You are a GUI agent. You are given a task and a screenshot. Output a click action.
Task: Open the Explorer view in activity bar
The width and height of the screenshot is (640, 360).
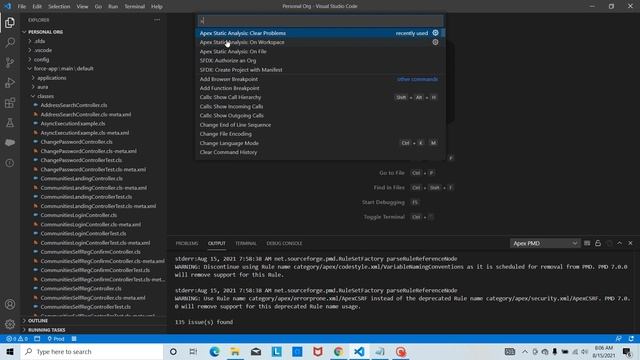click(x=10, y=22)
